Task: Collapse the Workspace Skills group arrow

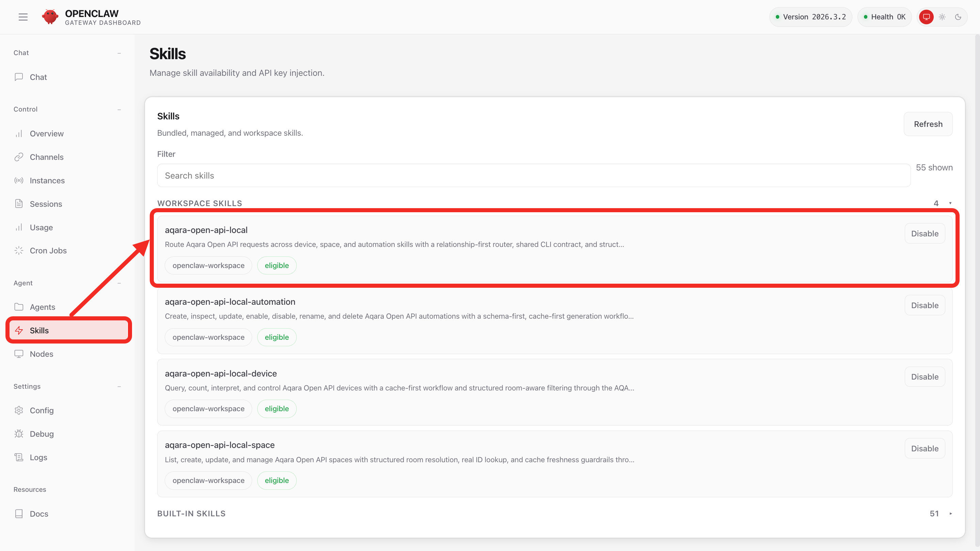Action: (950, 203)
